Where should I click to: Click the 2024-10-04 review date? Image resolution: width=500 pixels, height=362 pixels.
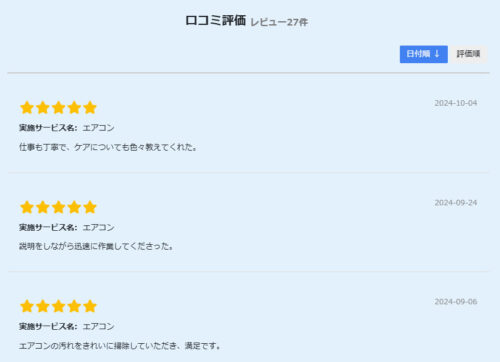456,103
